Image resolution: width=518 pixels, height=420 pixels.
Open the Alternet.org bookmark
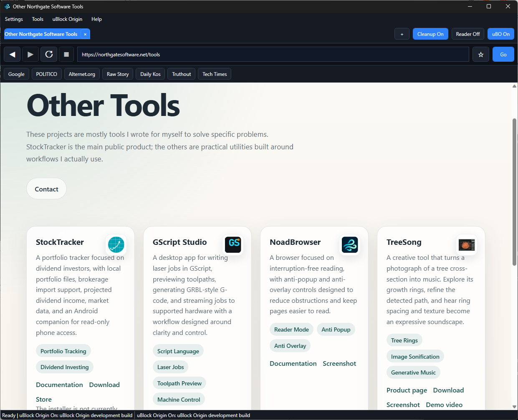[82, 74]
